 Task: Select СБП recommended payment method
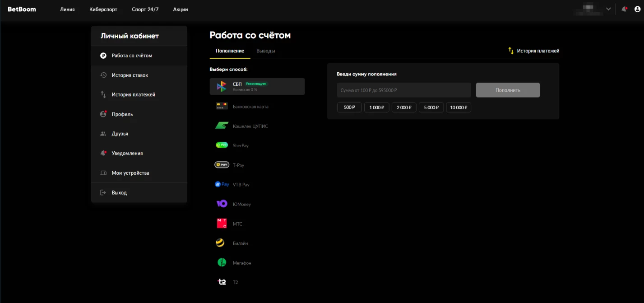pos(257,87)
